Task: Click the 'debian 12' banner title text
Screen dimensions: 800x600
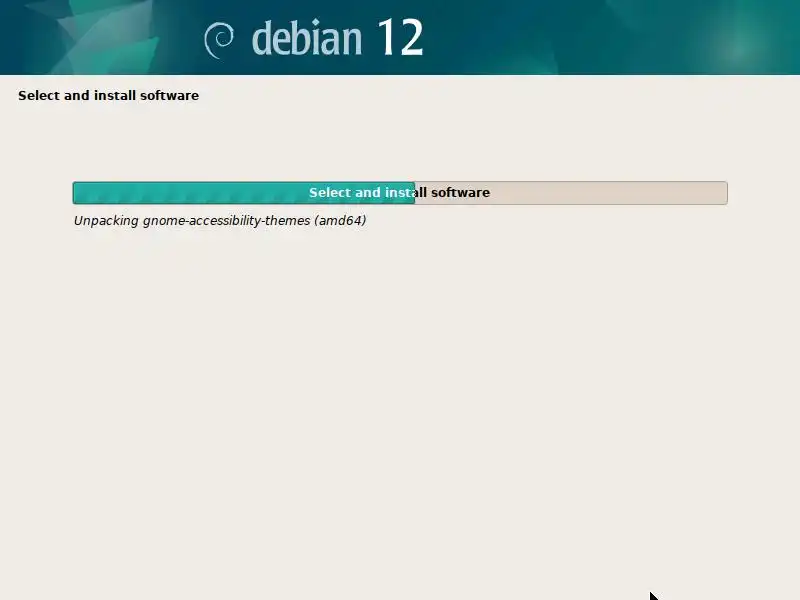Action: [x=337, y=37]
